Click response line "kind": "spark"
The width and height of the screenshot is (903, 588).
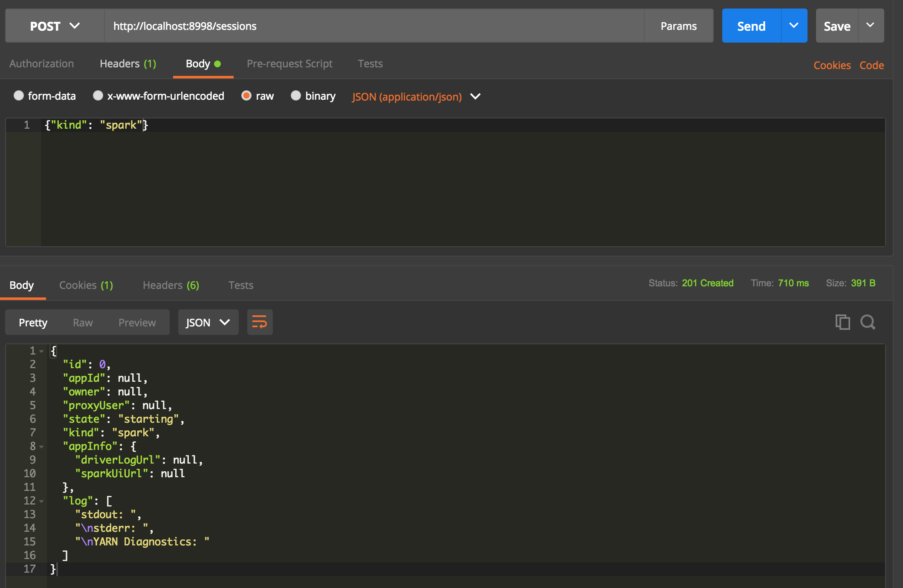pyautogui.click(x=111, y=432)
